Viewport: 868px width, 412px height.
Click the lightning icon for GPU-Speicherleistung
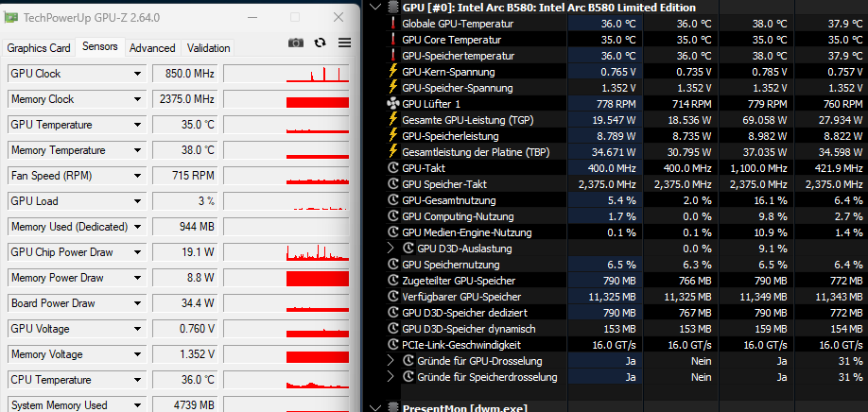point(393,135)
